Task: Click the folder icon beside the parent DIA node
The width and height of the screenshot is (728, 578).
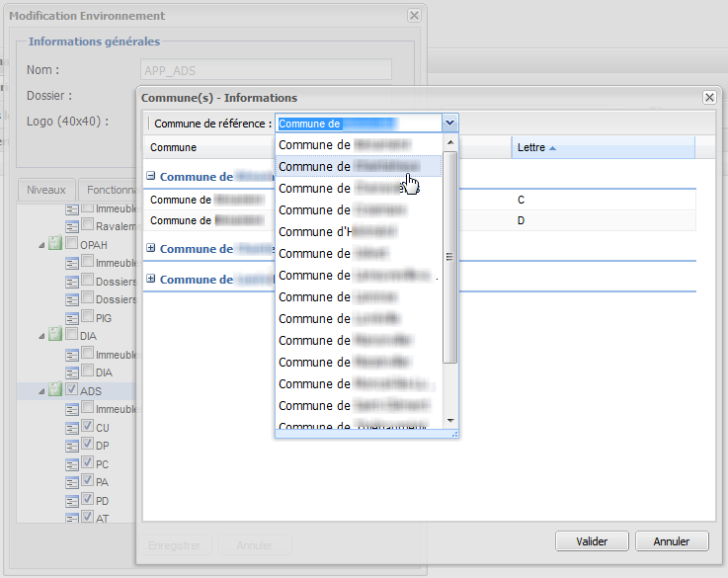Action: pyautogui.click(x=55, y=334)
